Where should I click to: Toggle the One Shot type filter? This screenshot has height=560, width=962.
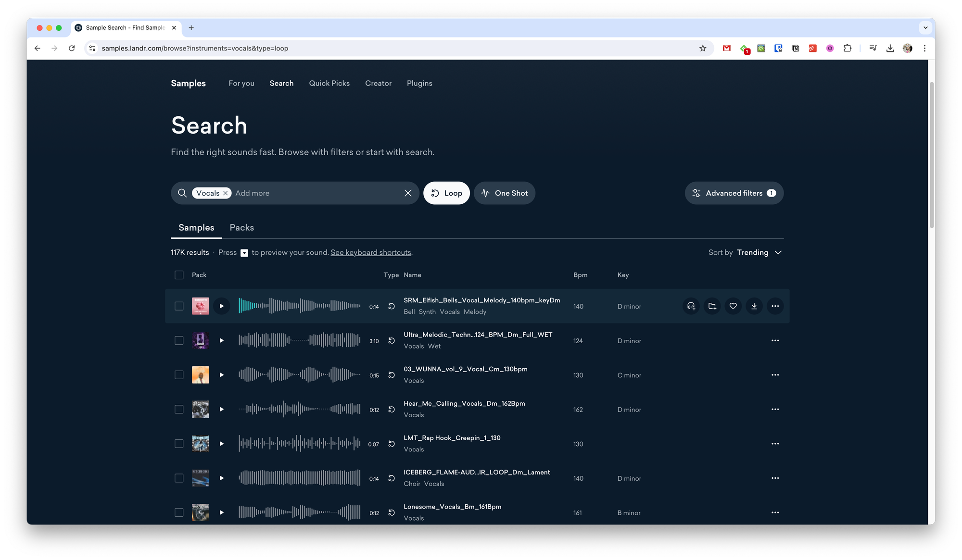(504, 193)
